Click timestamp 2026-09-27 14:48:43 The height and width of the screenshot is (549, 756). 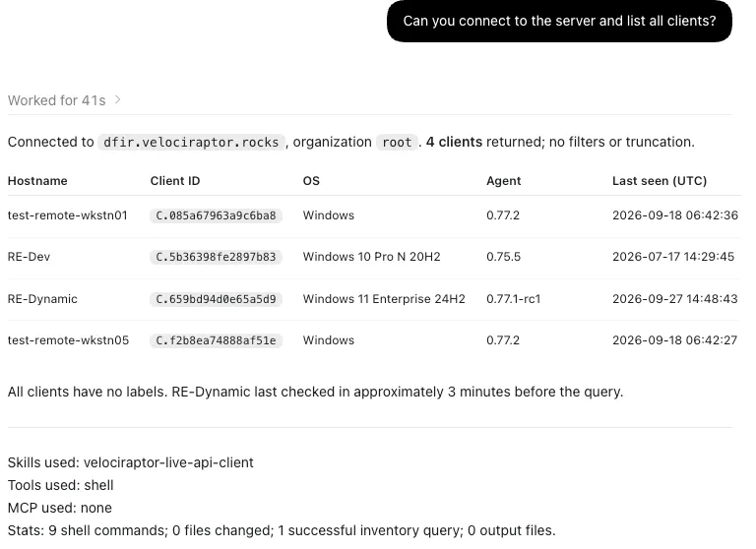[x=675, y=299]
